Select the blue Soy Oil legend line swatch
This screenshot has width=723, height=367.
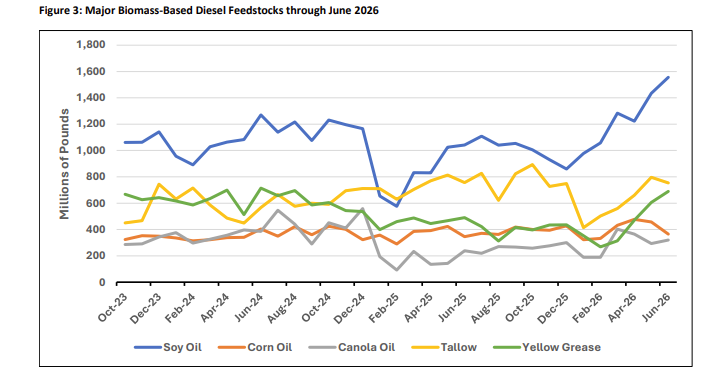coord(148,348)
